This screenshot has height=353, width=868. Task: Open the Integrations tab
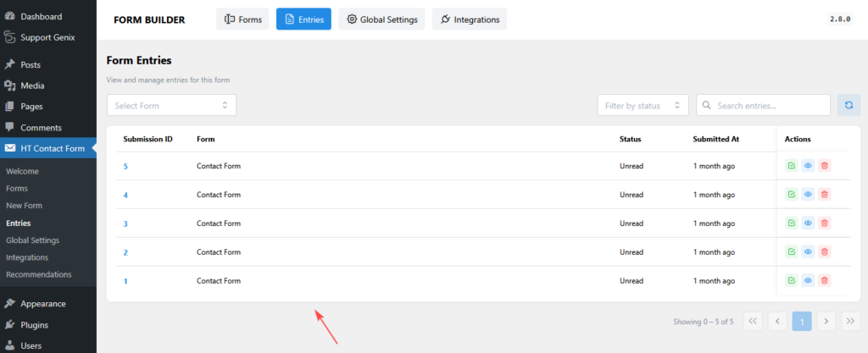click(x=470, y=19)
